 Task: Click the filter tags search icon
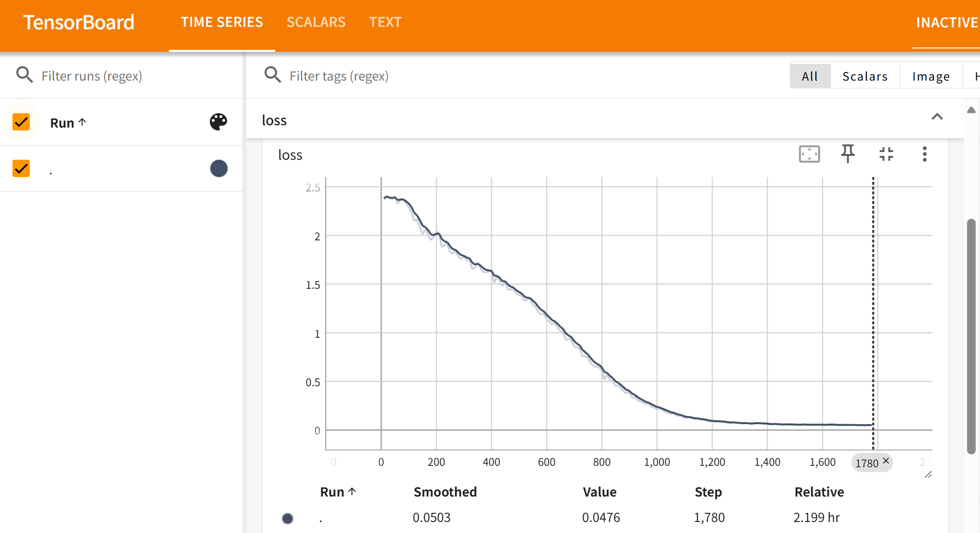click(273, 75)
